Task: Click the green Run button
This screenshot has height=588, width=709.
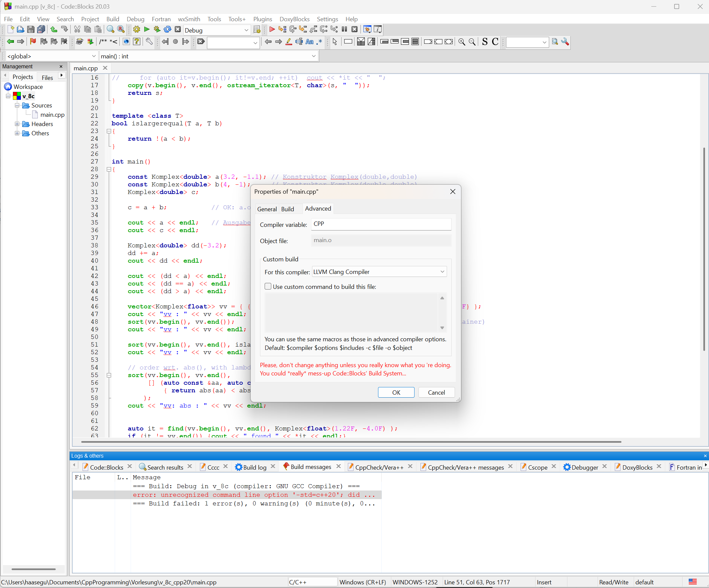Action: tap(147, 30)
